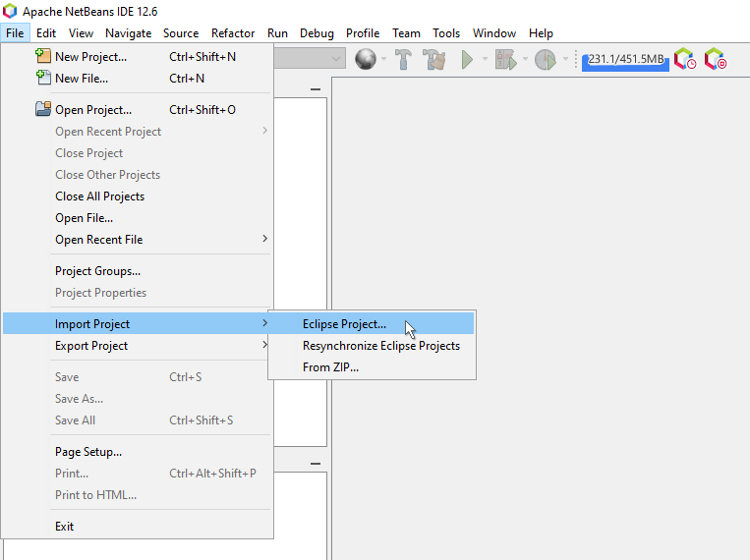The height and width of the screenshot is (560, 750).
Task: Open the Edit menu
Action: pyautogui.click(x=46, y=33)
